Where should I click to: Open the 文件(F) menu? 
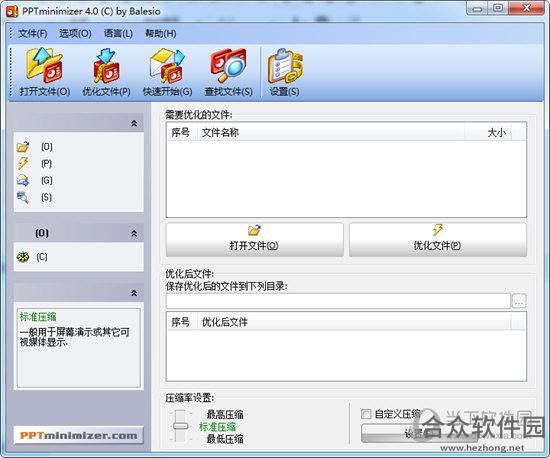pyautogui.click(x=33, y=34)
